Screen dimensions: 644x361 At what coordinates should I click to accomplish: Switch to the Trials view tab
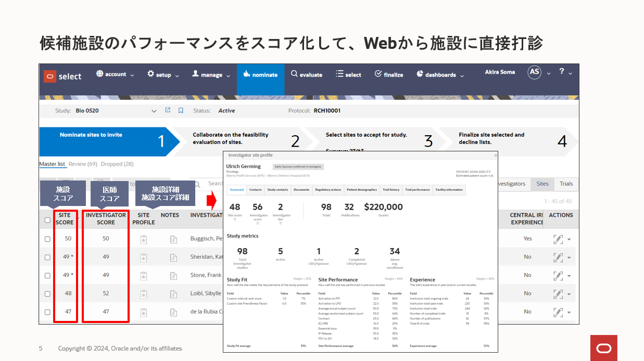click(x=566, y=184)
